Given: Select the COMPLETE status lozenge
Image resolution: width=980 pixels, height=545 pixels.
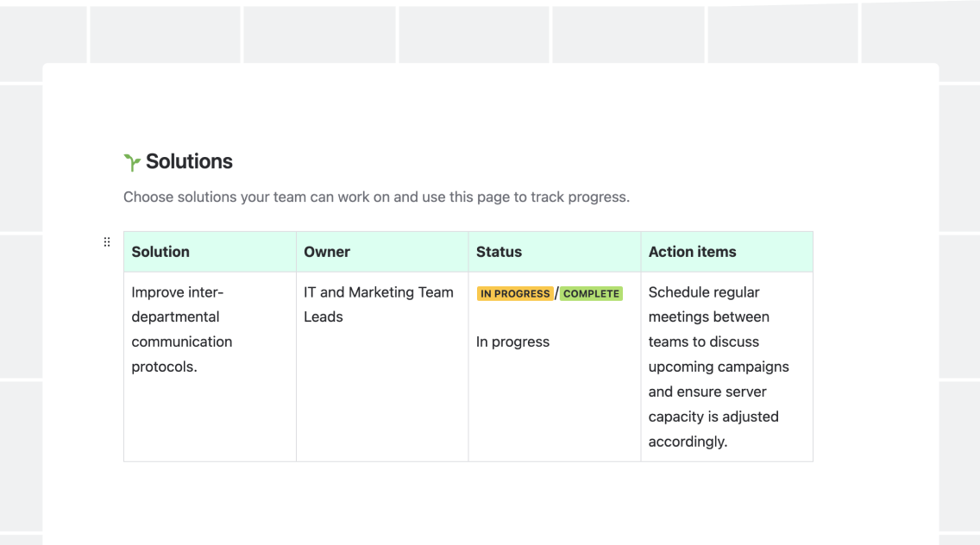Looking at the screenshot, I should [x=591, y=294].
